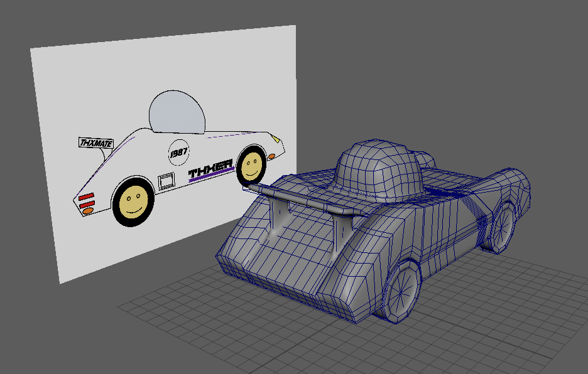Select the 3D car's wireframe cockpit dome
Image resolution: width=588 pixels, height=374 pixels.
pos(375,168)
